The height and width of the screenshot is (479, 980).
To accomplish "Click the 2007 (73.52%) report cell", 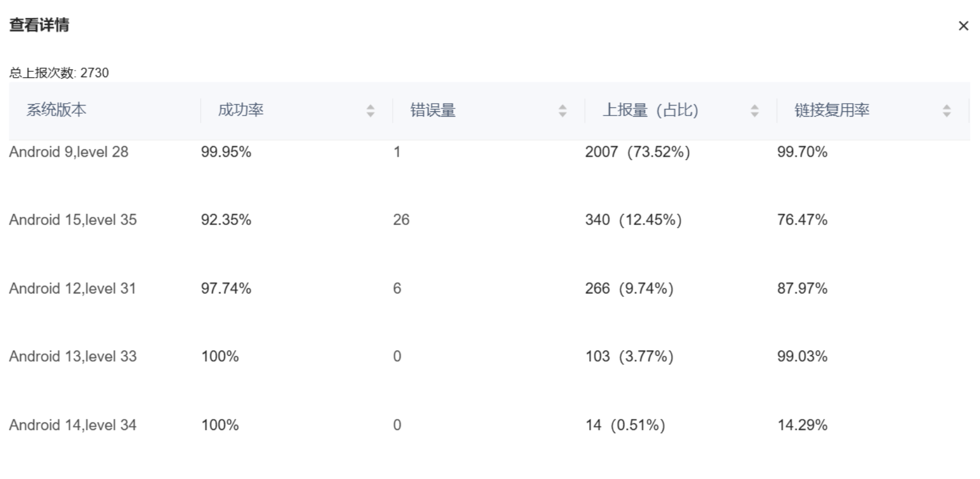I will coord(637,152).
